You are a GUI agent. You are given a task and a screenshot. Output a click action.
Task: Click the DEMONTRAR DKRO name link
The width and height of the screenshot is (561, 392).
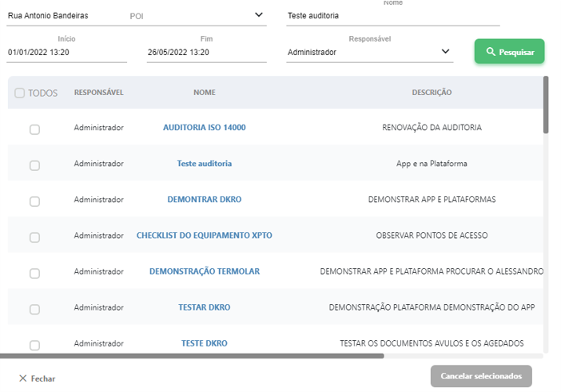click(204, 200)
